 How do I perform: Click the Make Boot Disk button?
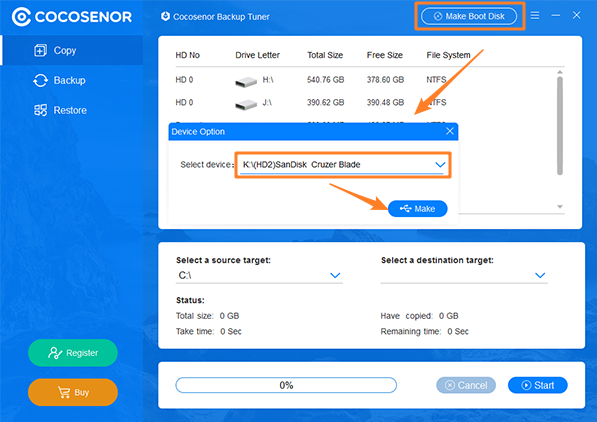point(469,16)
